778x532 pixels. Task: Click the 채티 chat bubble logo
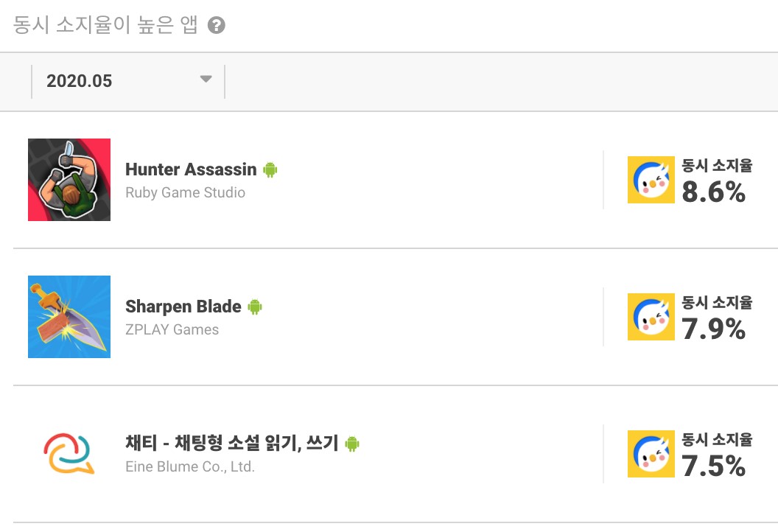(x=69, y=454)
